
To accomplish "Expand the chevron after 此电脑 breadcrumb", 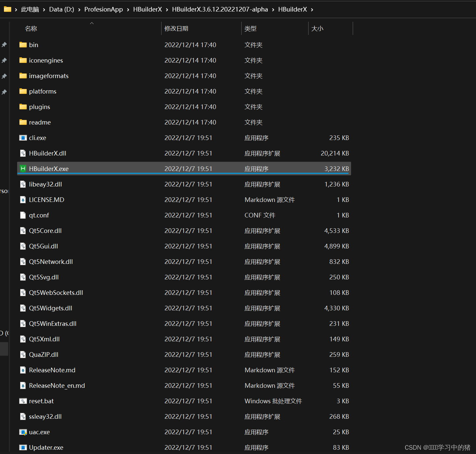I will click(x=44, y=10).
